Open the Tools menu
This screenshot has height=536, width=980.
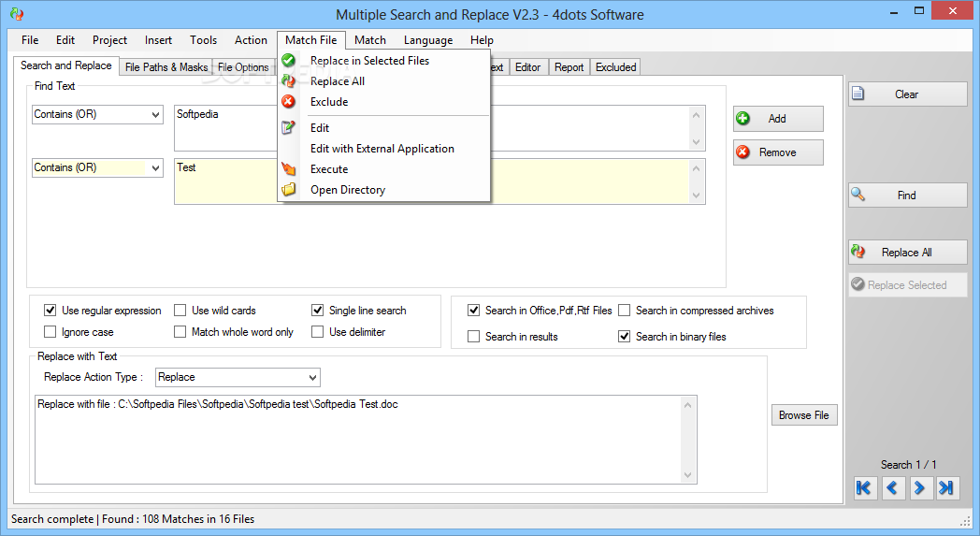point(203,40)
